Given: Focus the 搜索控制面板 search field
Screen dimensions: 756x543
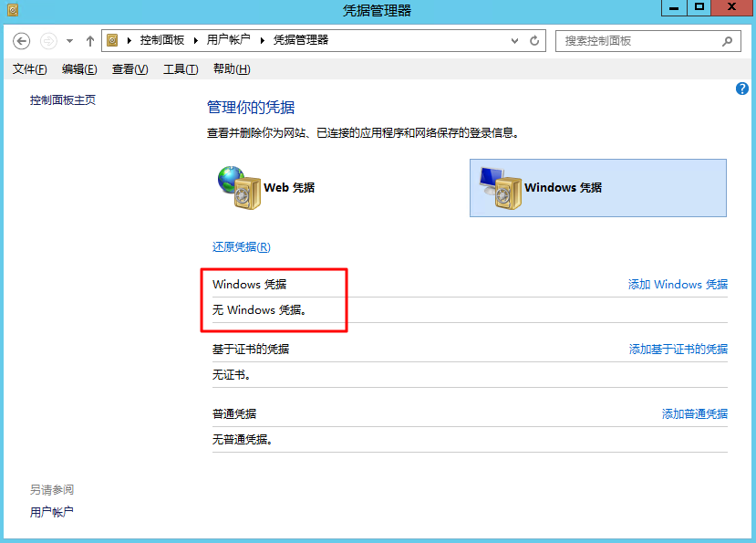Looking at the screenshot, I should pos(648,41).
